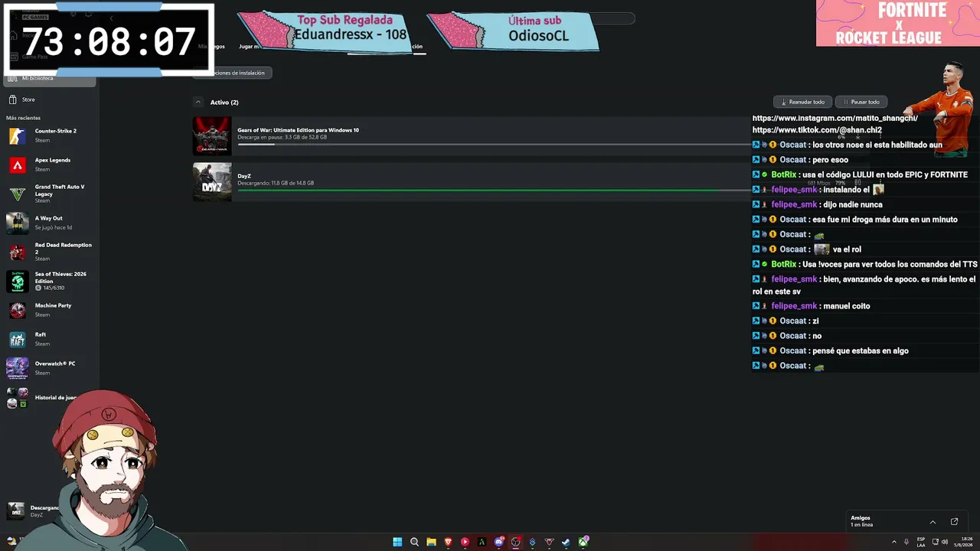The image size is (980, 551).
Task: Open Grand Theft Auto V Legacy icon
Action: pos(18,194)
